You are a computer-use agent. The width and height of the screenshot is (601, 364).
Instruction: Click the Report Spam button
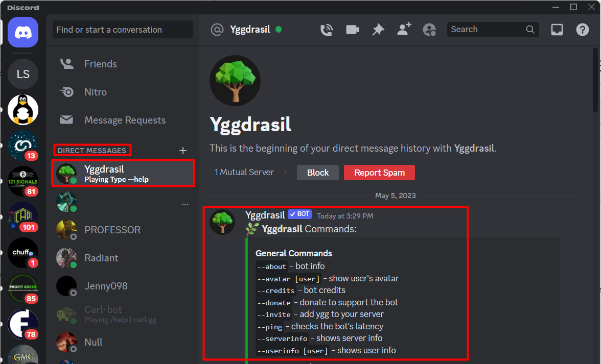pos(379,173)
